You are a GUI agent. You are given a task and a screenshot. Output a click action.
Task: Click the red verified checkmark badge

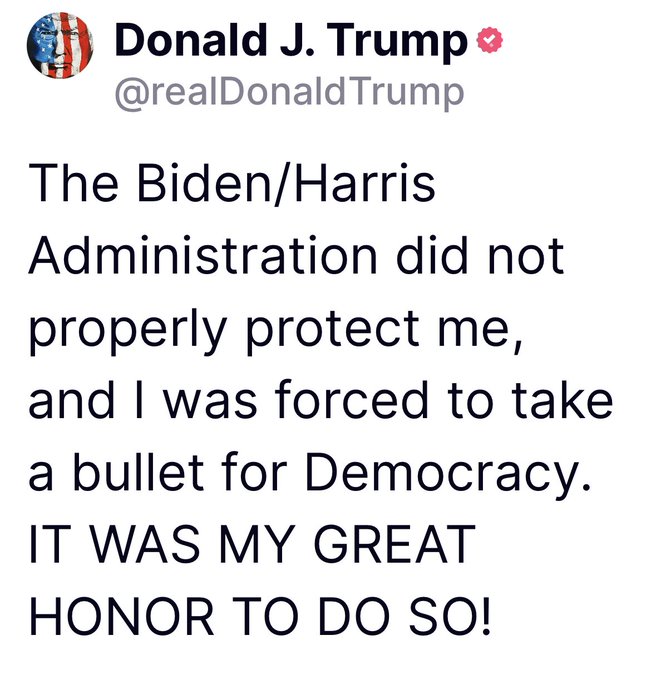[x=490, y=40]
